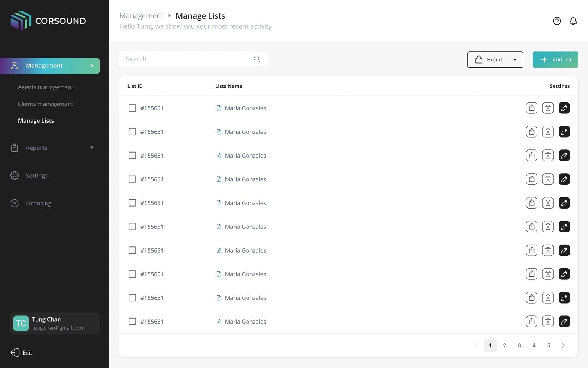Check the fifth row's checkbox
The image size is (588, 368).
(x=132, y=203)
